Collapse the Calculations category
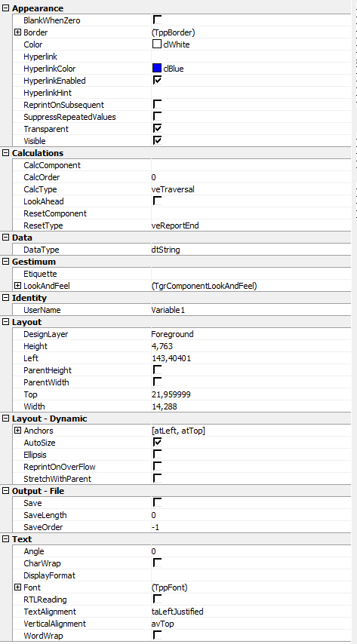Viewport: 357px width, 644px height. [x=6, y=153]
